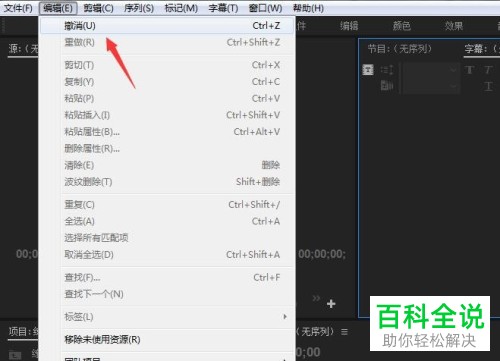
Task: Open the 序列(S) menu
Action: (x=139, y=8)
